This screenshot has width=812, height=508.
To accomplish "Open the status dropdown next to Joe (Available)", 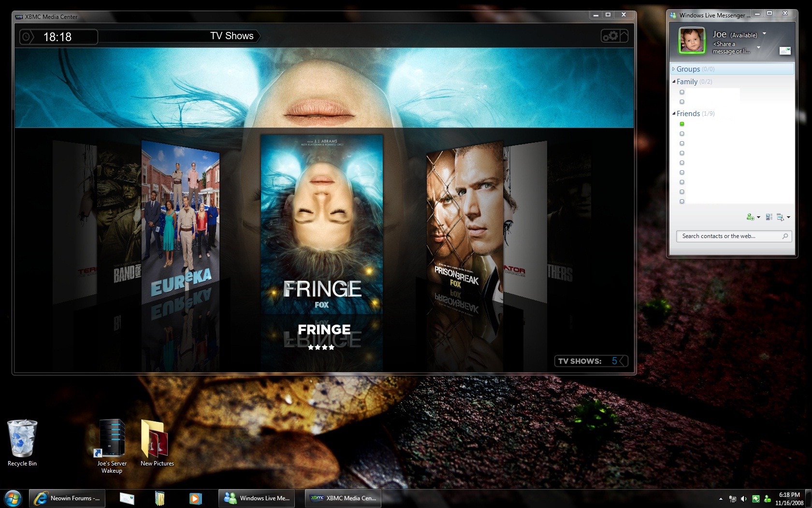I will pyautogui.click(x=764, y=33).
